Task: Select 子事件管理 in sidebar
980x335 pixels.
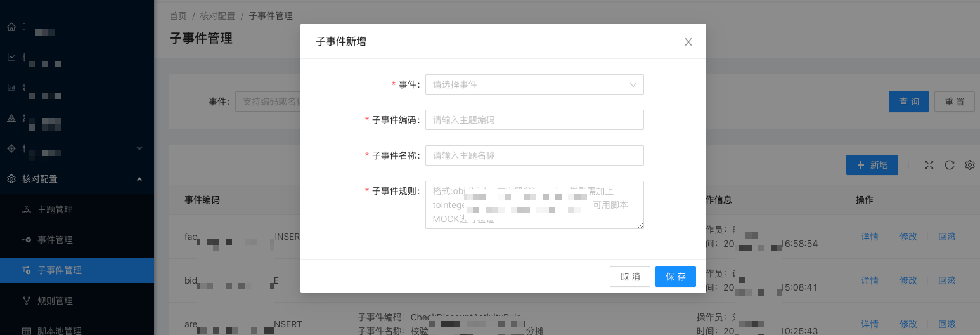Action: pyautogui.click(x=77, y=270)
